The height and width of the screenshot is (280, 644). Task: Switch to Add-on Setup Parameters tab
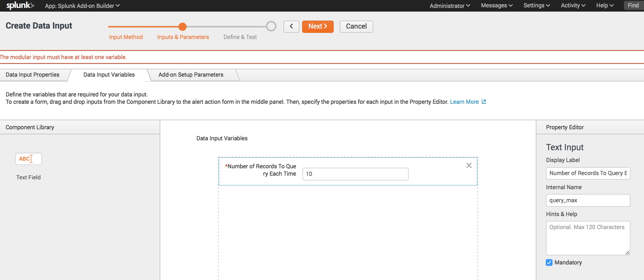pos(191,75)
